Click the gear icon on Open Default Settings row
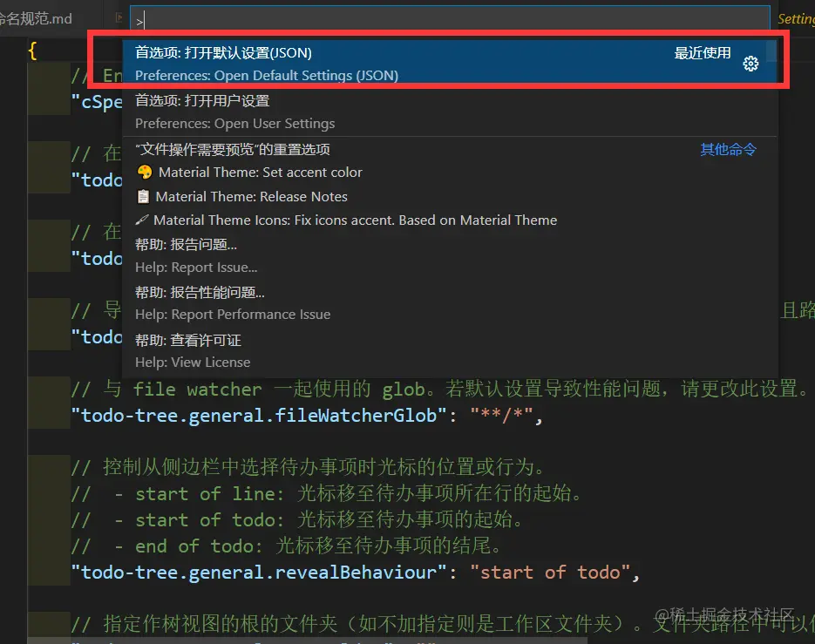815x644 pixels. click(750, 64)
